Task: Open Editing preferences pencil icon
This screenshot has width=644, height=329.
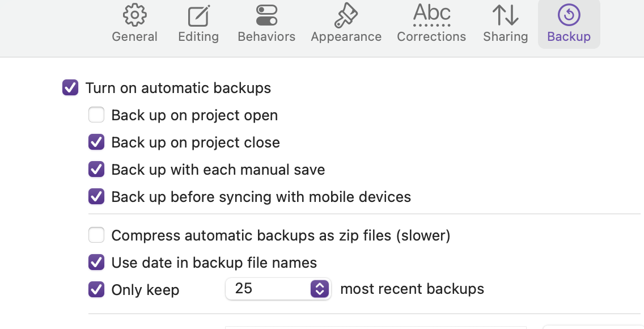Action: click(198, 15)
